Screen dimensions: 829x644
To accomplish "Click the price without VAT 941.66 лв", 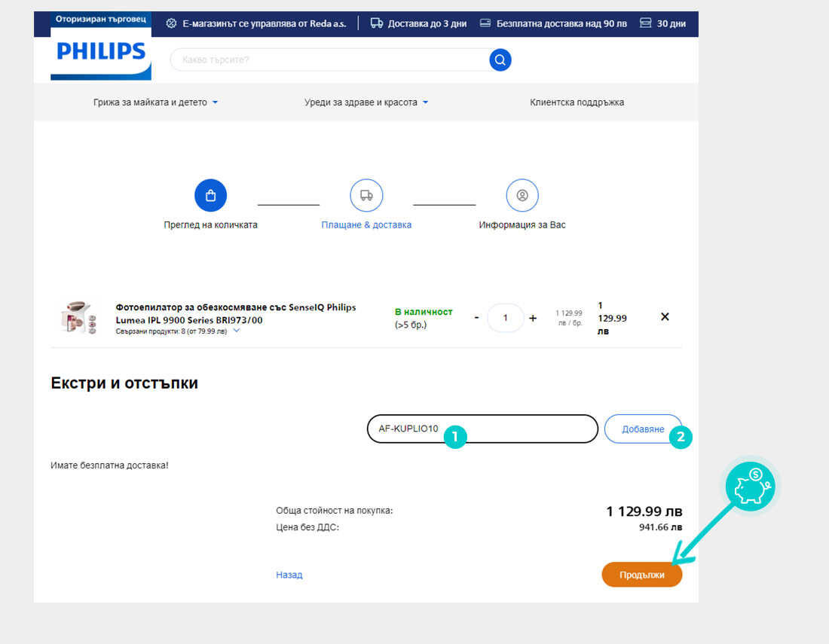I will point(660,527).
